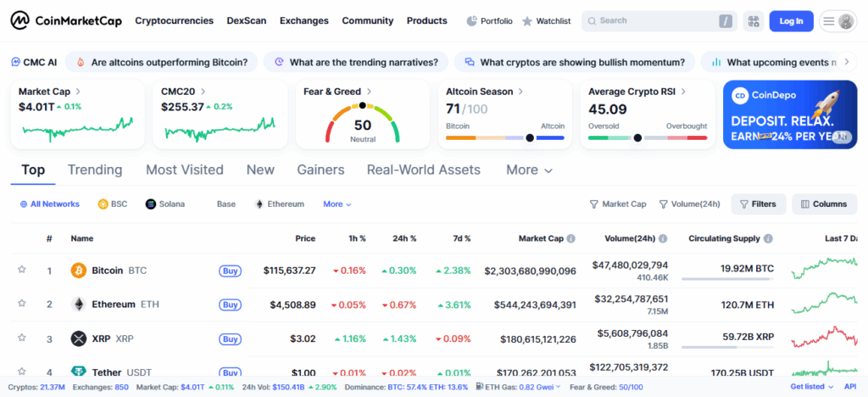Click the Altcoin Season slider bar
The height and width of the screenshot is (397, 868).
click(505, 138)
